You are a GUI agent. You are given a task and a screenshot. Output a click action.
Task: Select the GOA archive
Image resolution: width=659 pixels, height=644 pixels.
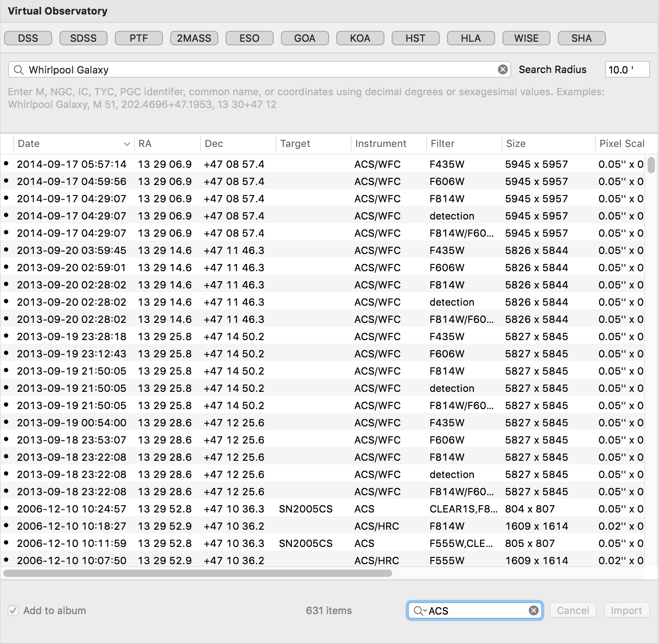[305, 38]
